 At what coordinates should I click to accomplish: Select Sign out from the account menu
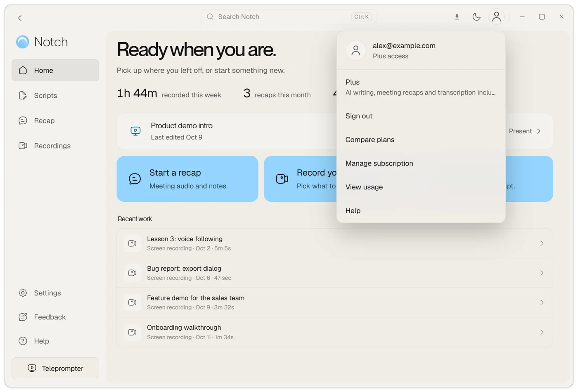(421, 116)
